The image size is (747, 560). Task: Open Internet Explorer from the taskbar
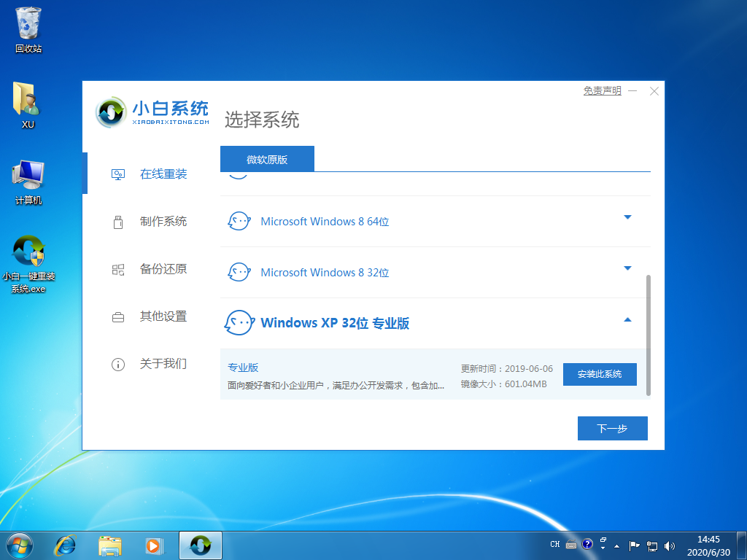tap(65, 545)
